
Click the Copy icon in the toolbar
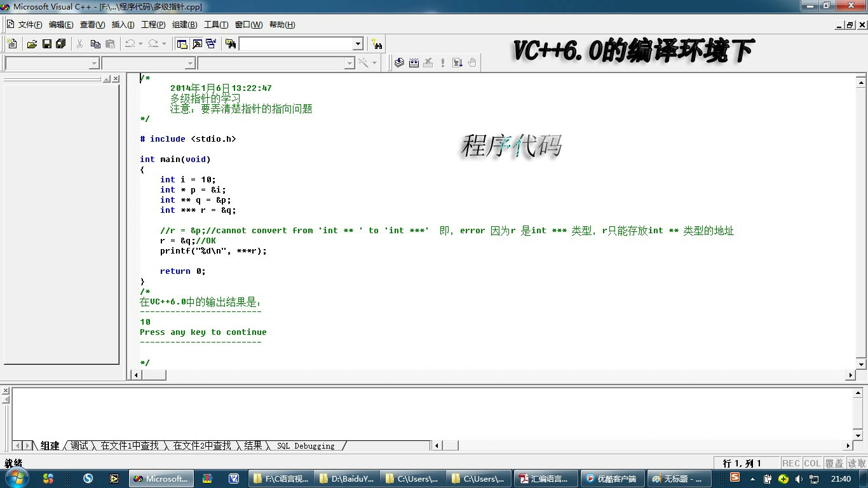click(x=95, y=44)
